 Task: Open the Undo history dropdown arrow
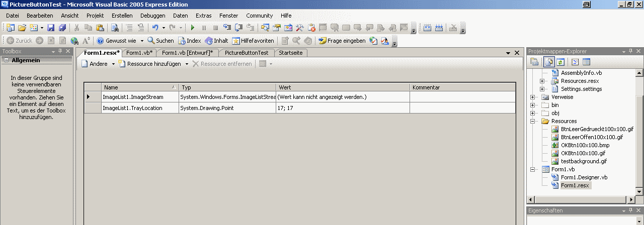[164, 28]
